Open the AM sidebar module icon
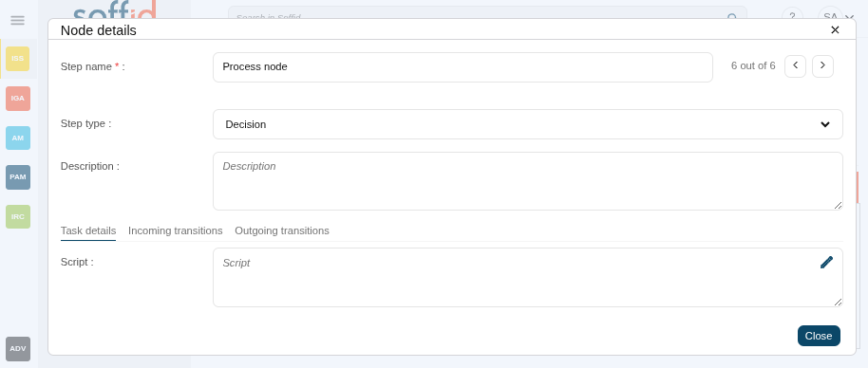Image resolution: width=868 pixels, height=368 pixels. [x=18, y=138]
